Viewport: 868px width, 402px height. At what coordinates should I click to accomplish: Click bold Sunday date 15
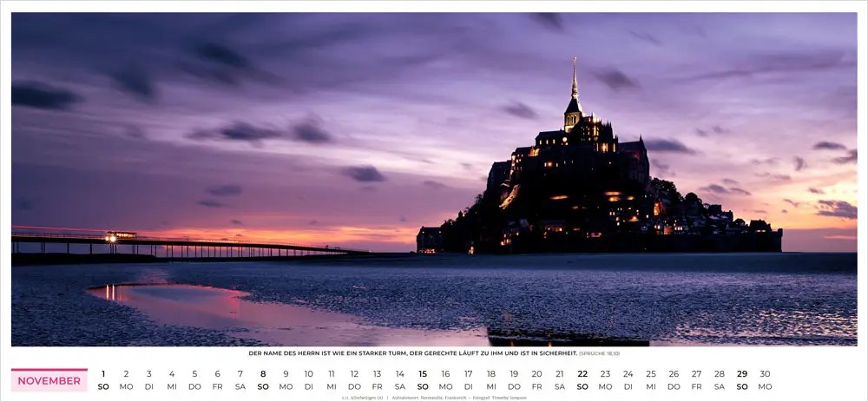tap(423, 373)
